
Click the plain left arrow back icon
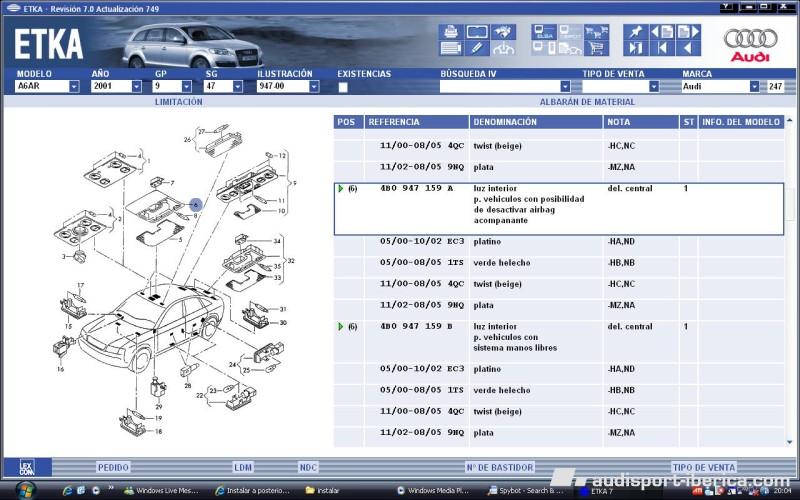pos(688,48)
